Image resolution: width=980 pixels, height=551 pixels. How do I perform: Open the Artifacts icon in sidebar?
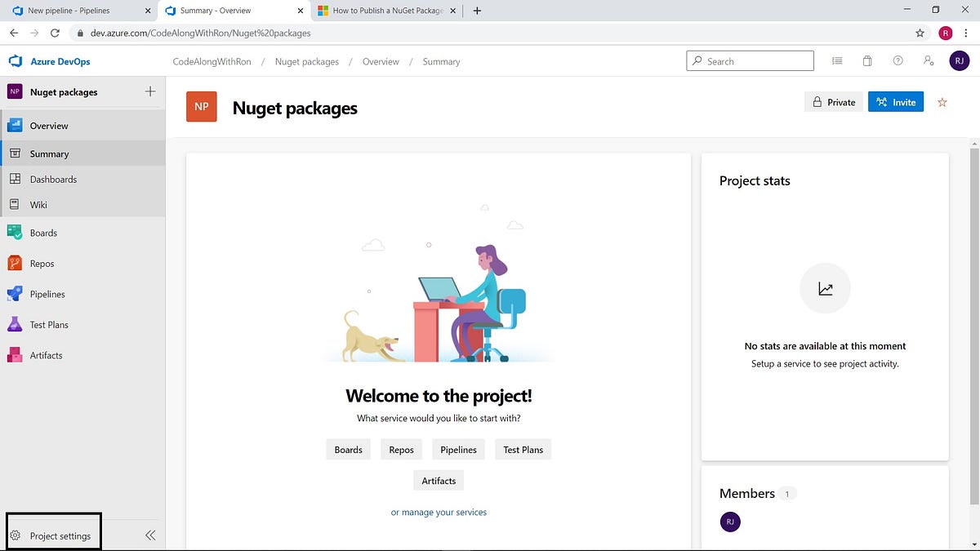(x=15, y=355)
